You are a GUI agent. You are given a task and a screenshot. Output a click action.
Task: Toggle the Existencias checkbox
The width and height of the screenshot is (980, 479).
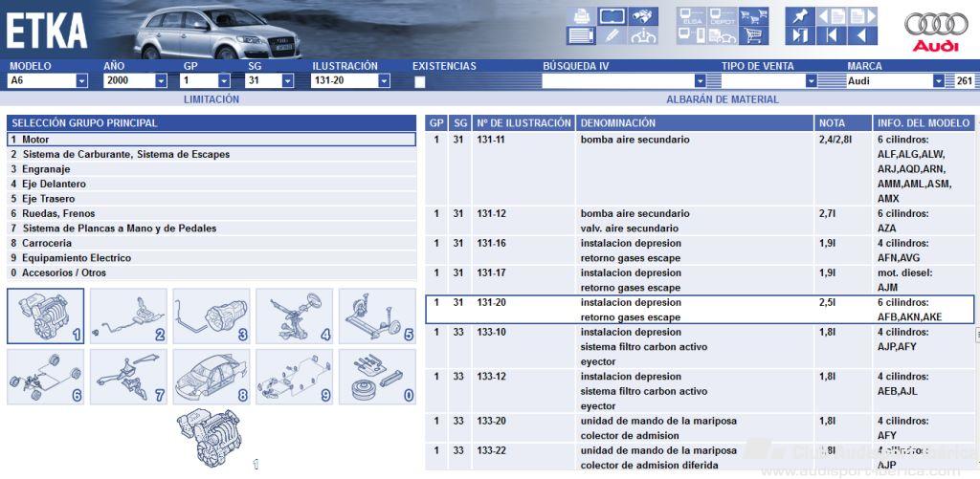point(419,81)
